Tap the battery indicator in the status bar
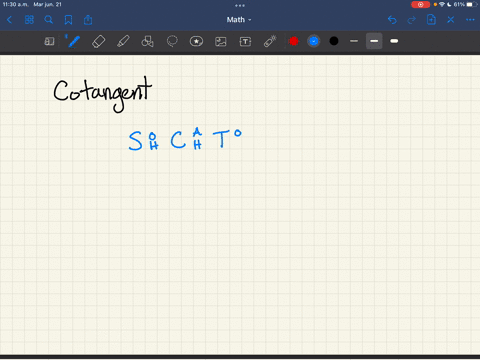Screen dimensions: 480x360 pyautogui.click(x=472, y=5)
